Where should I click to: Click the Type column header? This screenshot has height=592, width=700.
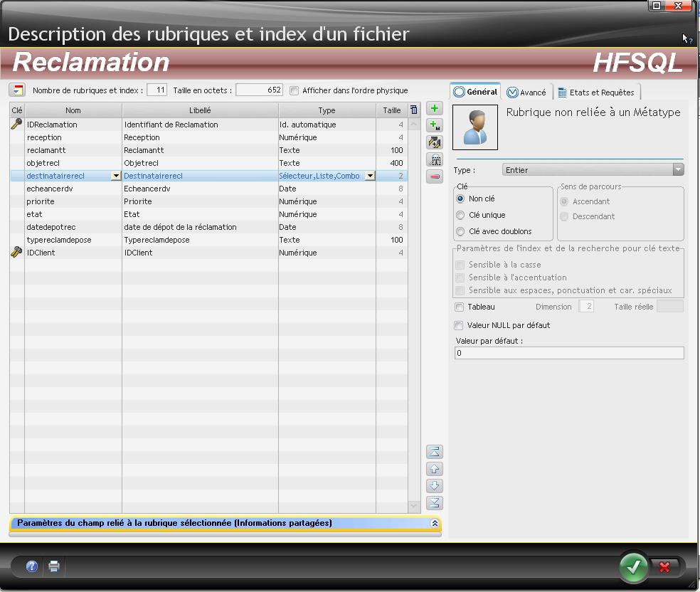(x=327, y=110)
